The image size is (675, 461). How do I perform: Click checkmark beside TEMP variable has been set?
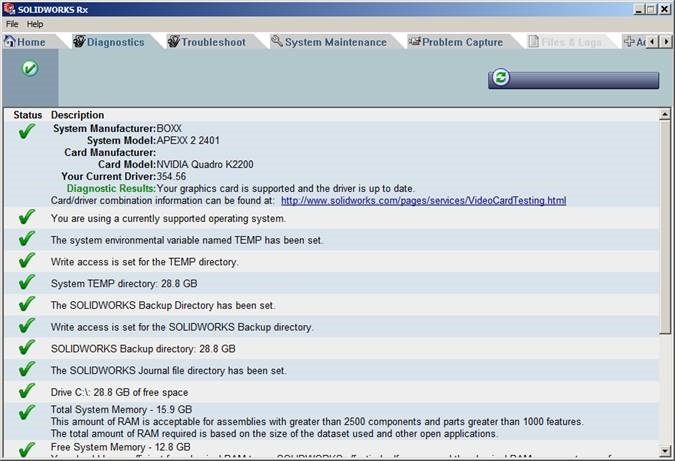[27, 238]
